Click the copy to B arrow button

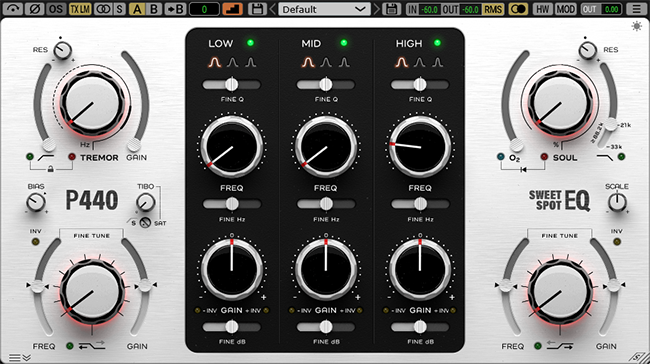pyautogui.click(x=175, y=9)
